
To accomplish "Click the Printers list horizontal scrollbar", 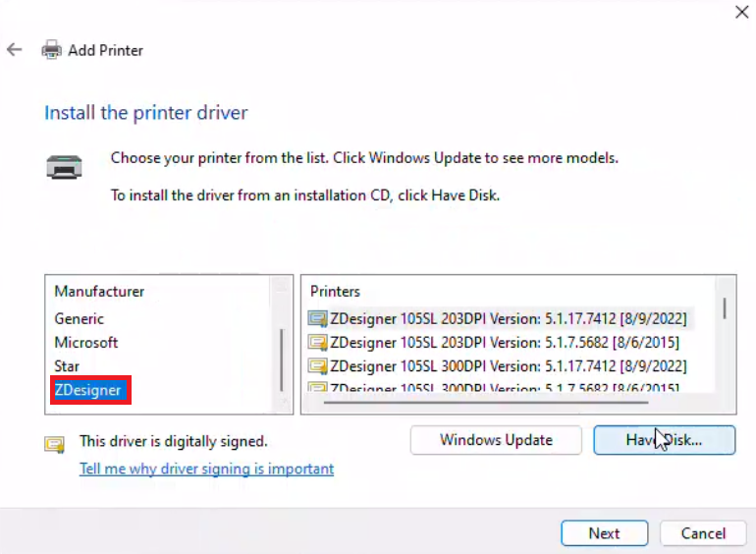I will (x=486, y=401).
